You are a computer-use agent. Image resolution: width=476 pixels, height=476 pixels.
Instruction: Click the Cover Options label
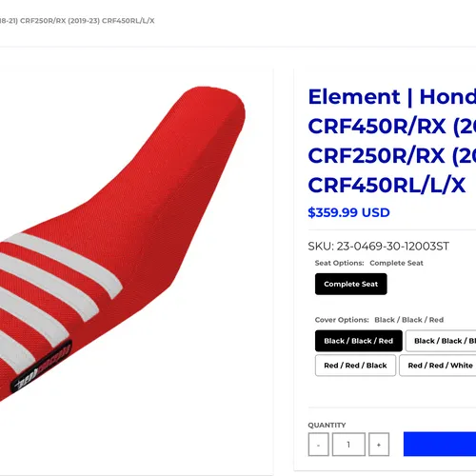point(342,320)
